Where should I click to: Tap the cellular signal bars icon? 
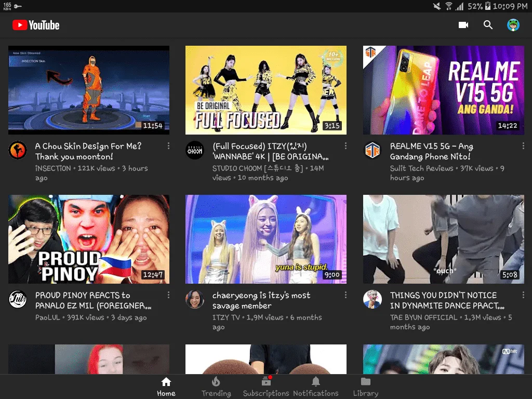point(459,6)
